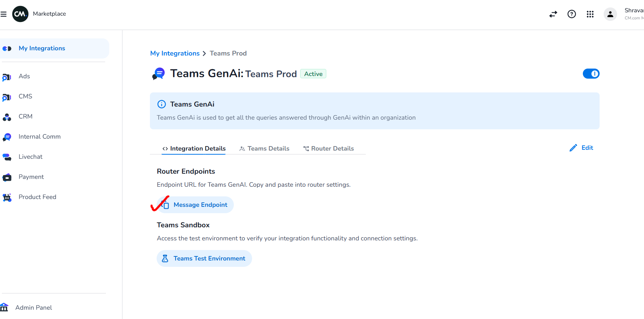Open the hamburger menu
This screenshot has width=644, height=319.
(3, 14)
